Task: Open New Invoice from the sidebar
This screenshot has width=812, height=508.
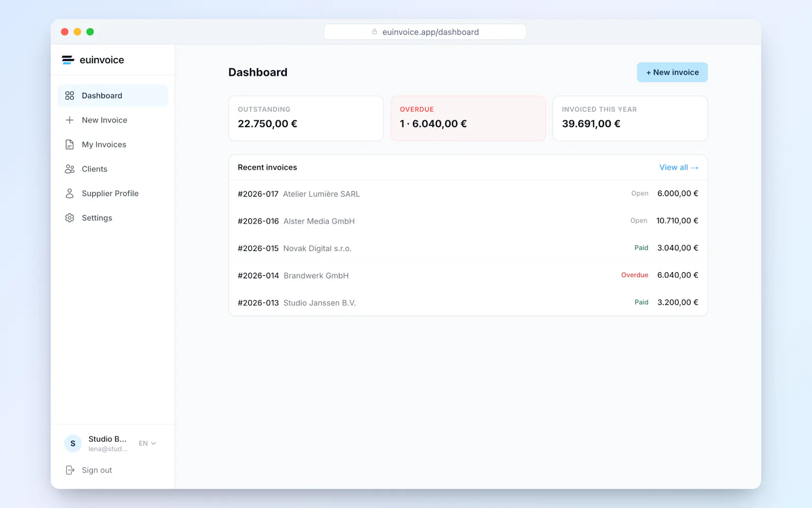Action: click(113, 120)
